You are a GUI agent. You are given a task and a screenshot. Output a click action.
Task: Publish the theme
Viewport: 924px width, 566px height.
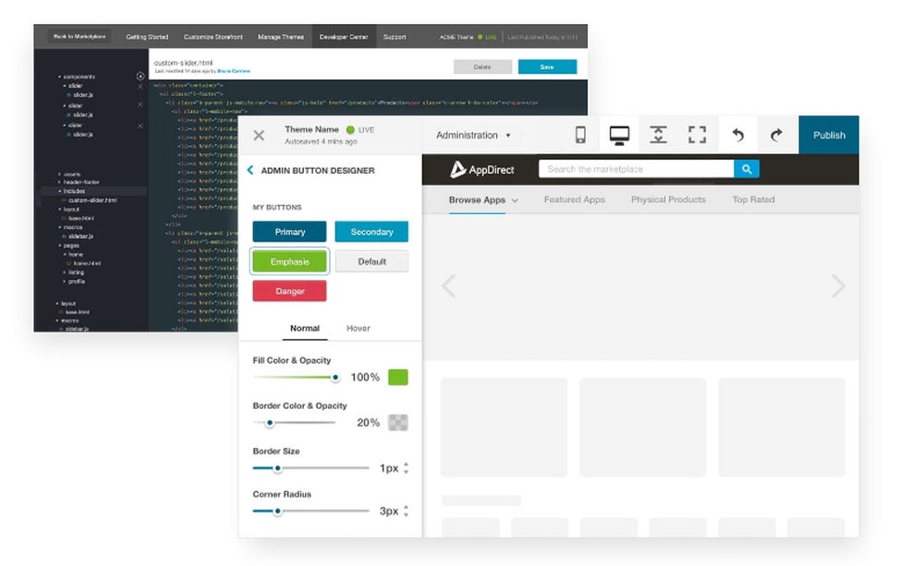point(829,134)
